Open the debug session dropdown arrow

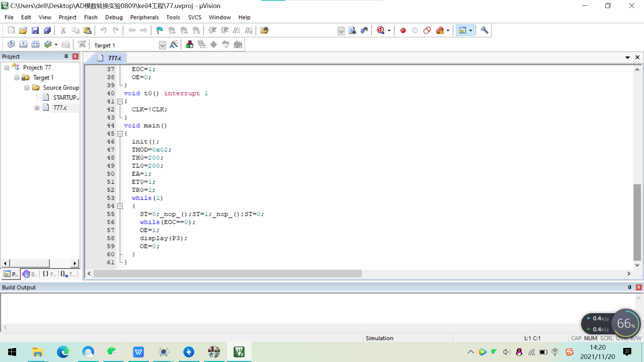pyautogui.click(x=389, y=31)
